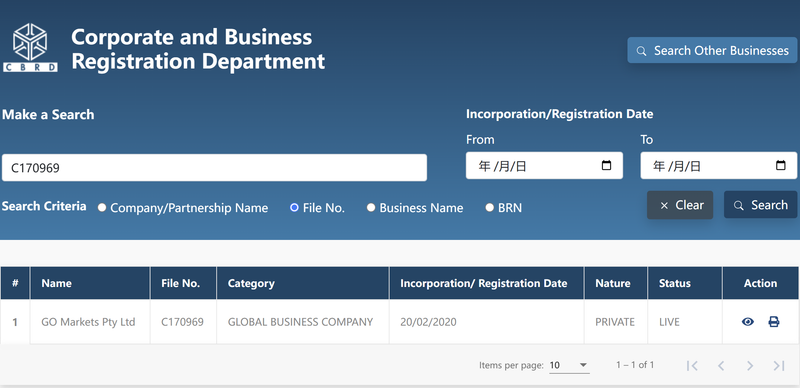Screen dimensions: 800x388
Task: Click the 1 – 1 of 1 pagination label
Action: click(635, 365)
